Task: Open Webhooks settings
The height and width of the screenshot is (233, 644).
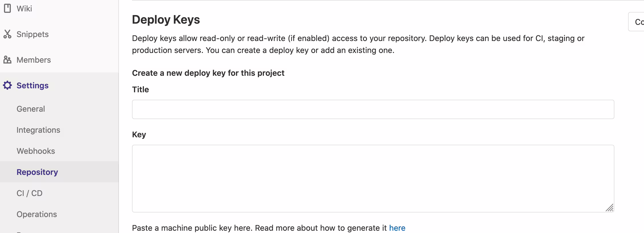Action: coord(36,151)
